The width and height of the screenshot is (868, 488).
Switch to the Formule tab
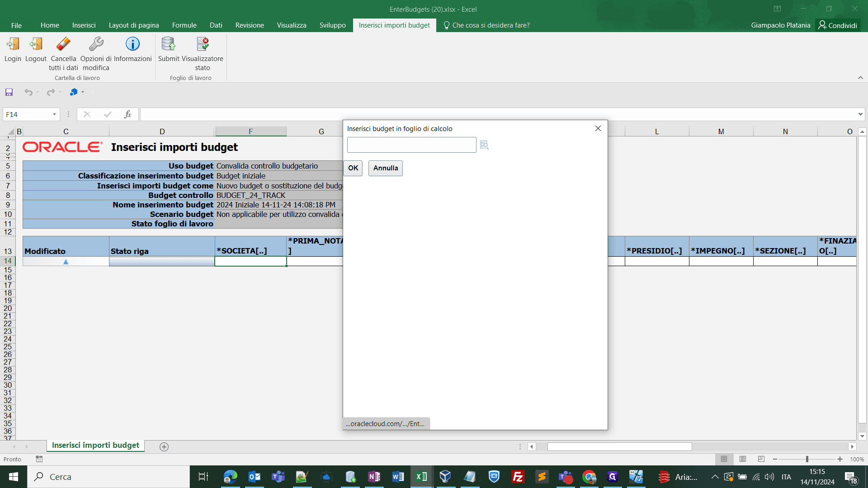click(x=184, y=25)
